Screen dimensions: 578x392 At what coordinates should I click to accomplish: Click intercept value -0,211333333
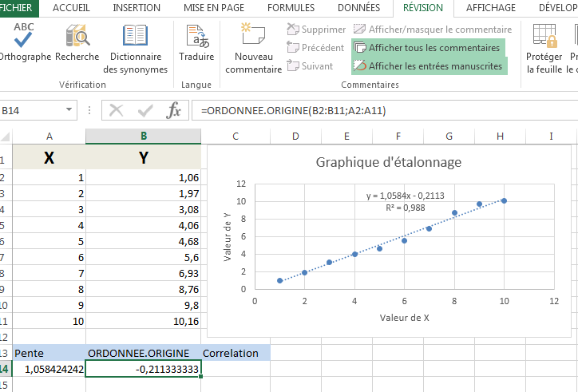[144, 369]
